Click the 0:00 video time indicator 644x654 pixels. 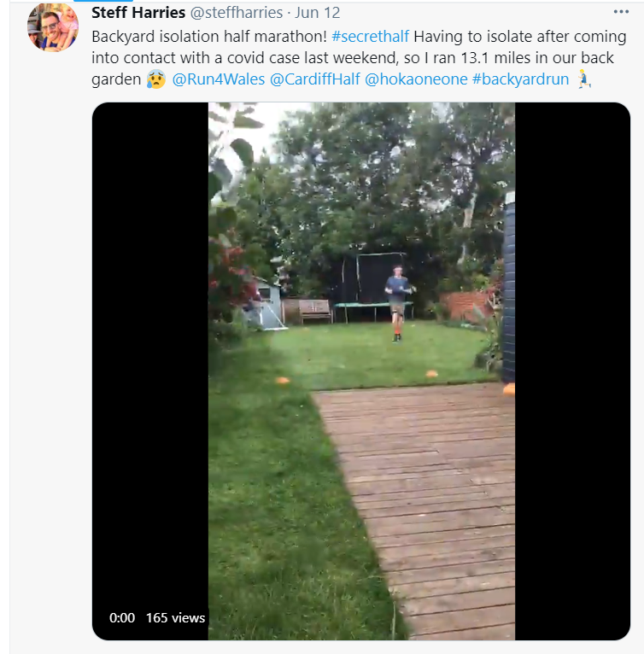click(x=122, y=617)
